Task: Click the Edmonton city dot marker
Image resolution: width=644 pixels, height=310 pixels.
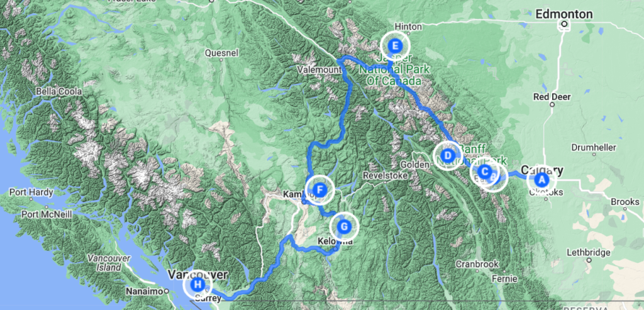Action: coord(564,25)
